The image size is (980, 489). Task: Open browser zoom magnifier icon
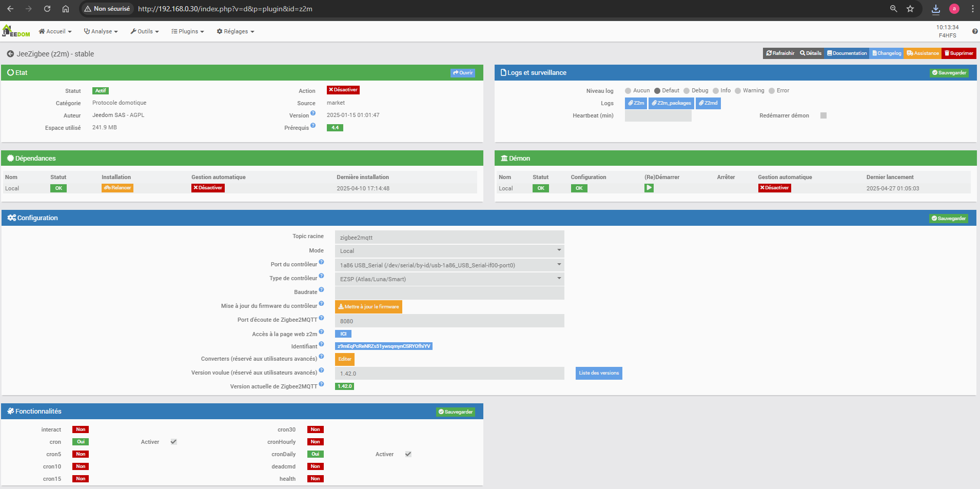[894, 9]
